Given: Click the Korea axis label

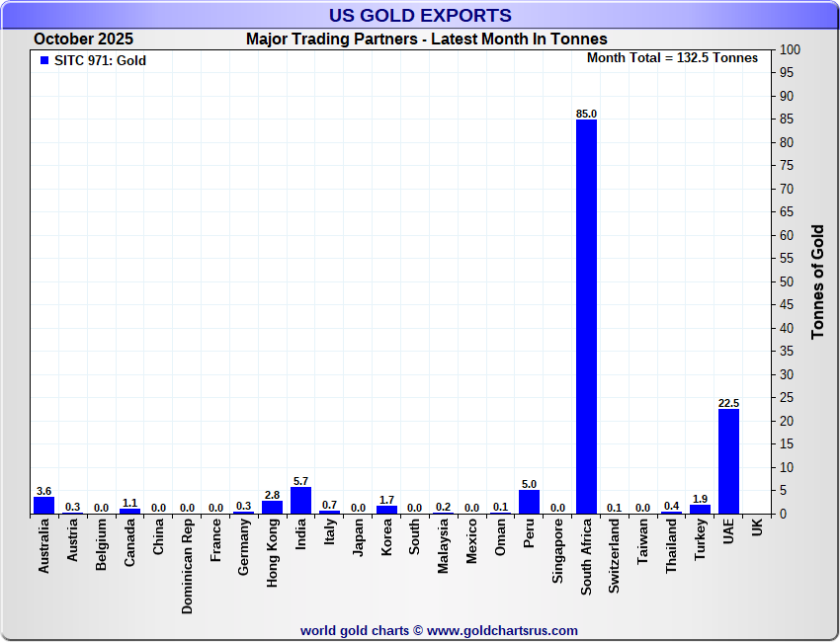Looking at the screenshot, I should [x=386, y=537].
